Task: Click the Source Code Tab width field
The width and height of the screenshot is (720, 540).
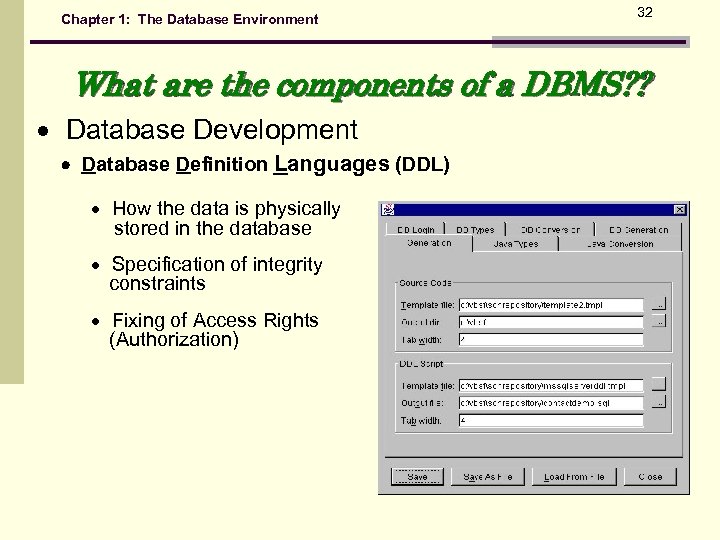Action: 551,340
